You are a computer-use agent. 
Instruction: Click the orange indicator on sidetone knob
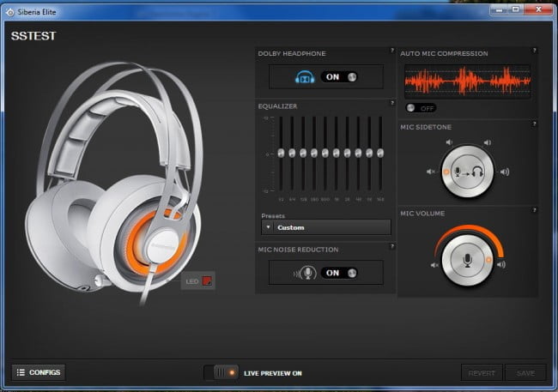coord(446,172)
